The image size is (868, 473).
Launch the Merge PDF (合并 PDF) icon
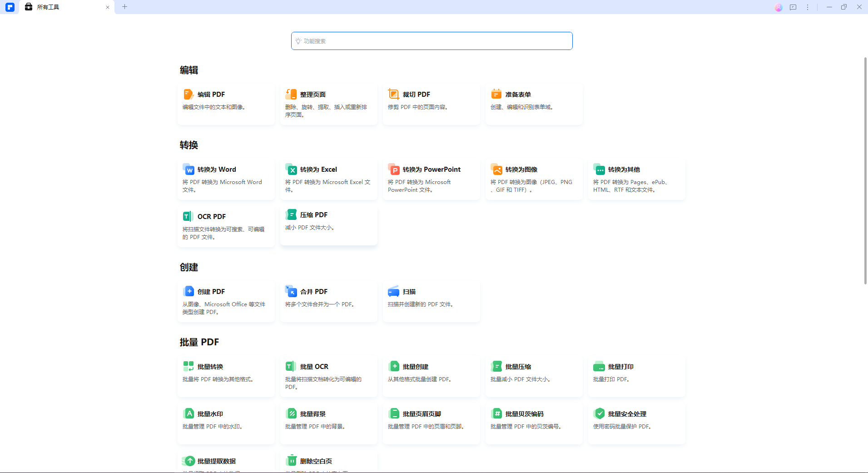click(x=291, y=291)
